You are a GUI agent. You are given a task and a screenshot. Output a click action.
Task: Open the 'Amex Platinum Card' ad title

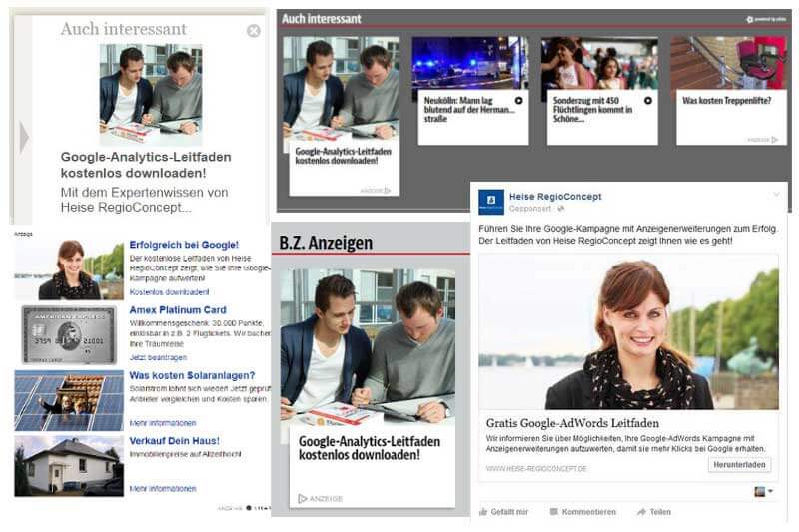(178, 310)
